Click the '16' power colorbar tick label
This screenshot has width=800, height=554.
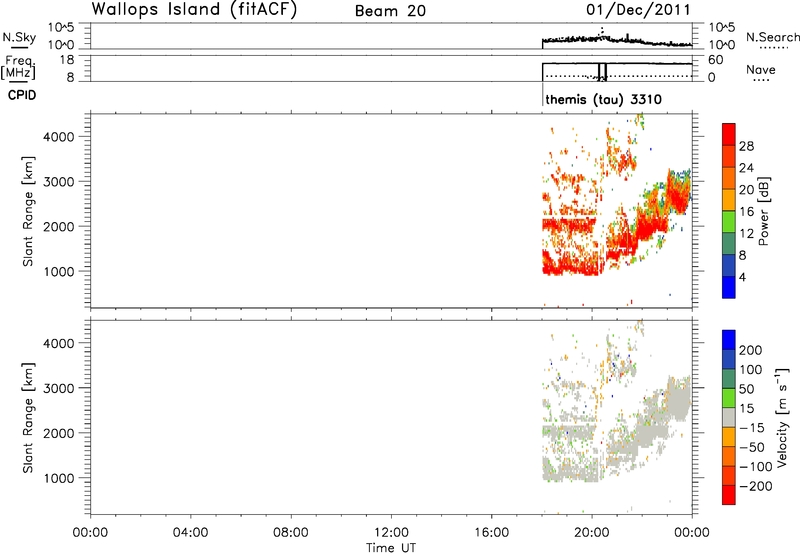(x=746, y=212)
